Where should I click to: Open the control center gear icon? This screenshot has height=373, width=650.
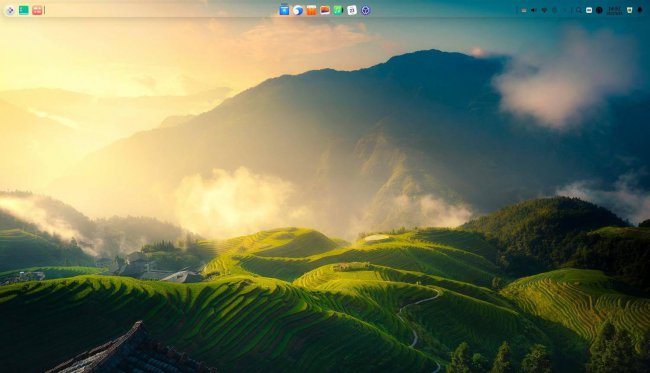click(366, 10)
